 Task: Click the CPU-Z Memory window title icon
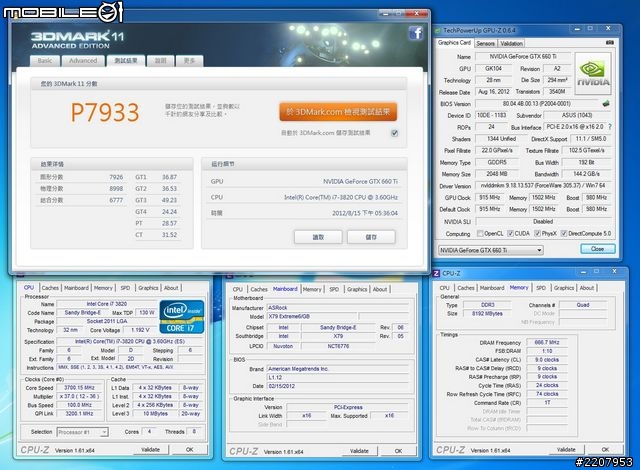point(436,273)
